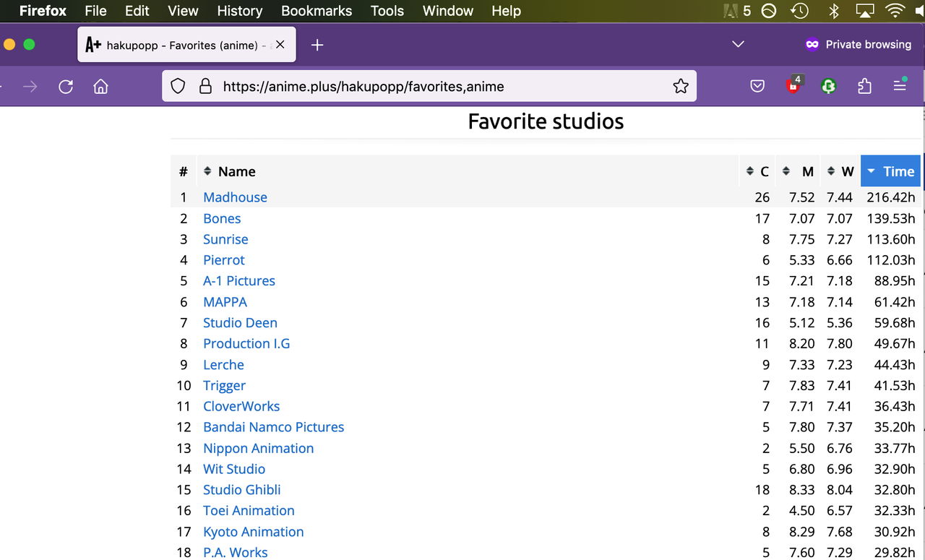Sort the table by W column
This screenshot has width=925, height=560.
[840, 171]
